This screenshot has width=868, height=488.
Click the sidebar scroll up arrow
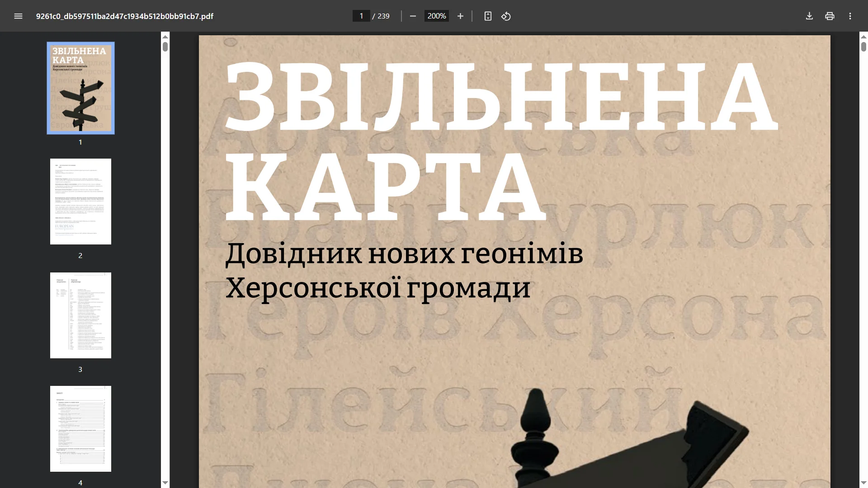point(165,37)
